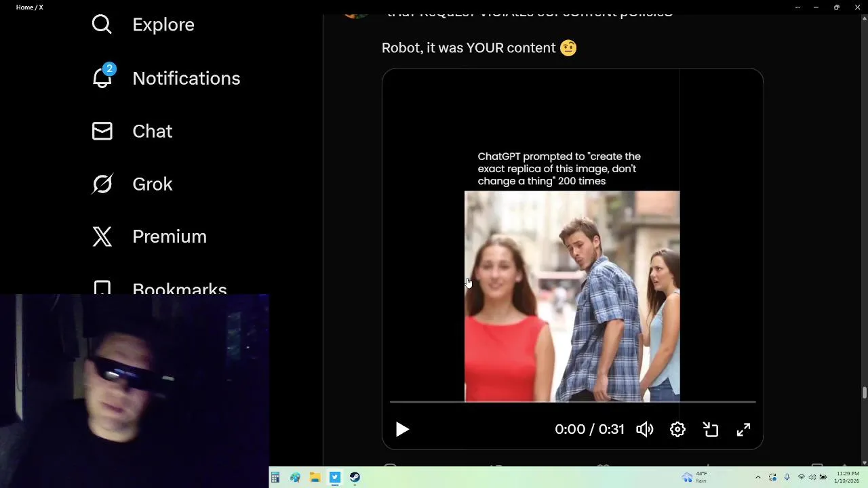
Task: Open the Notifications page
Action: click(186, 78)
